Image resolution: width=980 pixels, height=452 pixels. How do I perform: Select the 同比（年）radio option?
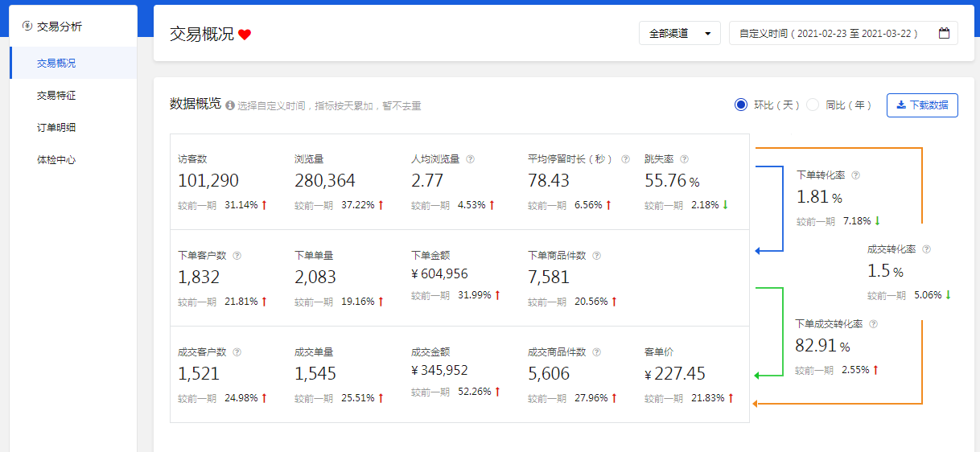coord(813,105)
